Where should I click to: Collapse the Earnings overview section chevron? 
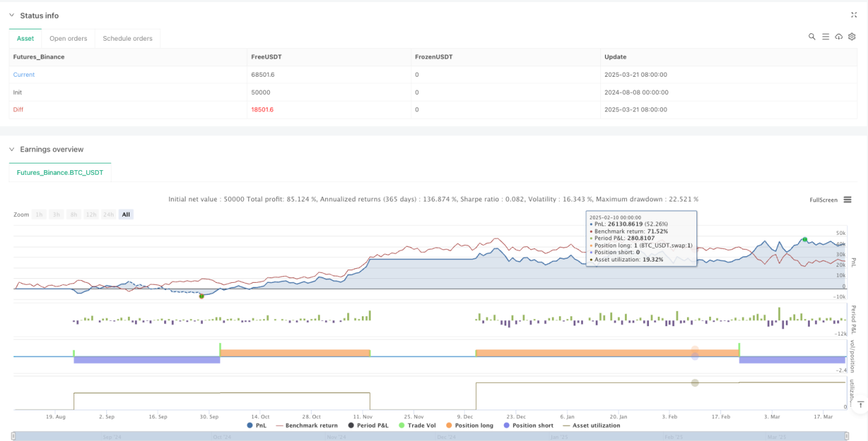[x=11, y=149]
